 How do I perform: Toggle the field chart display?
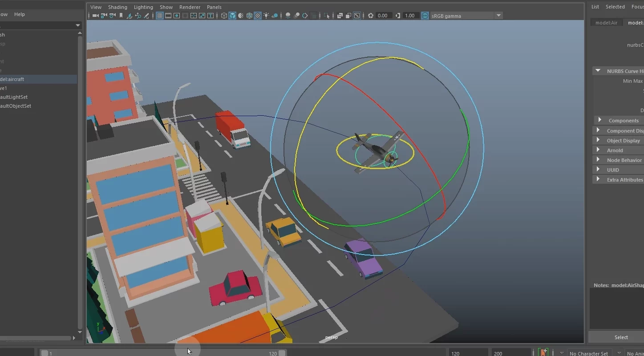[193, 16]
